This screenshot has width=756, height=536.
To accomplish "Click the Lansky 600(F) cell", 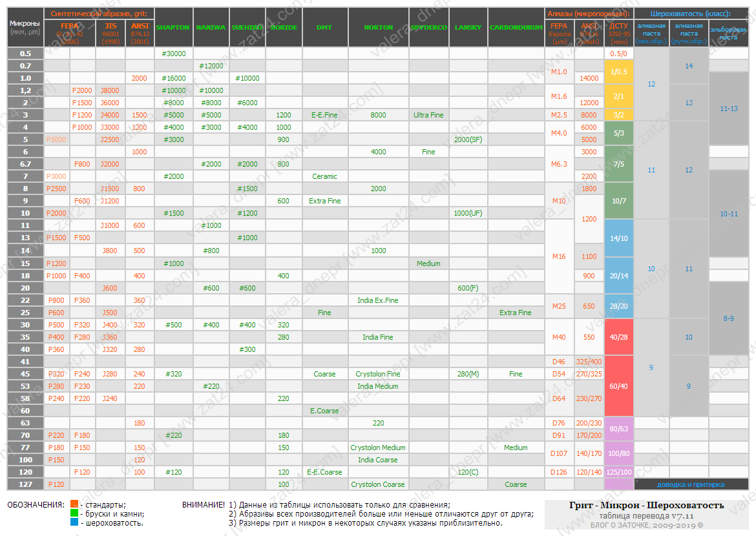I will (x=468, y=288).
